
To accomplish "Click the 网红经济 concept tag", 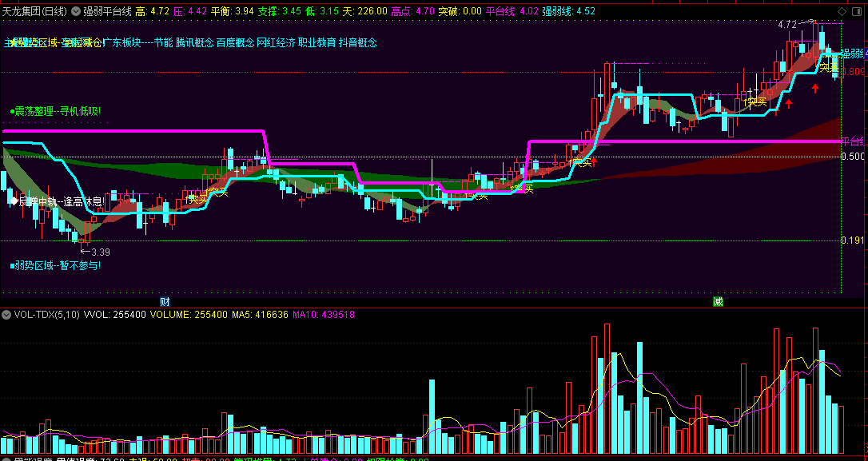I will (277, 42).
